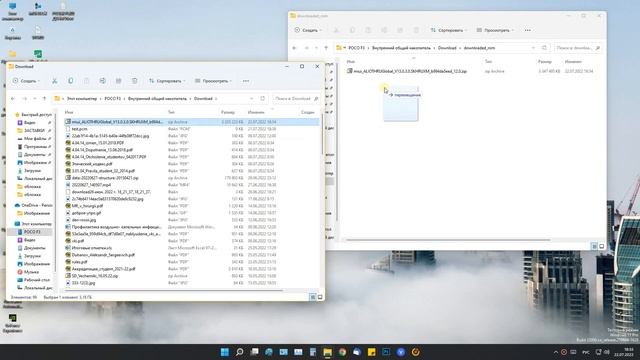Open recent locations arrow in Download window
This screenshot has height=360, width=640.
(34, 99)
